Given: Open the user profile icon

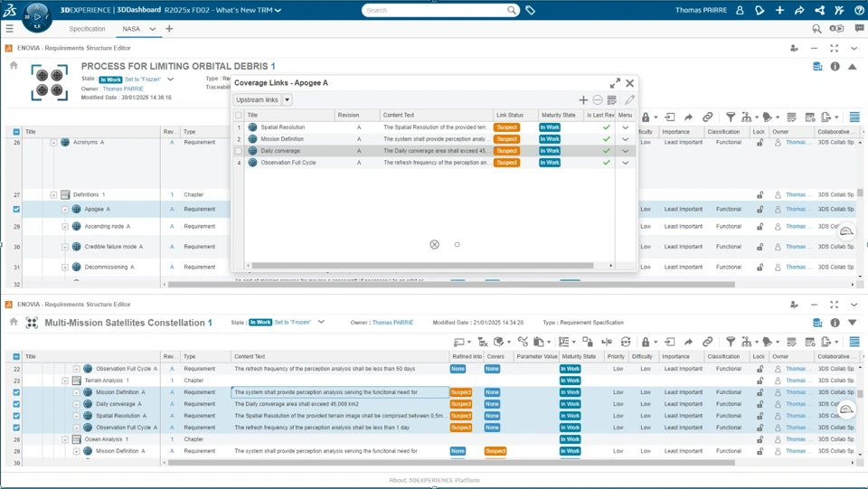Looking at the screenshot, I should 740,10.
